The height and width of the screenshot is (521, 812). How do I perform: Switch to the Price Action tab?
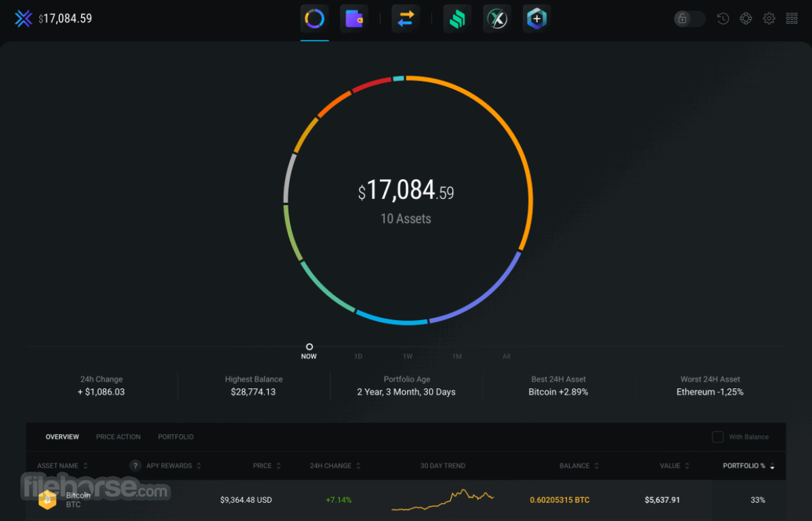[x=118, y=436]
